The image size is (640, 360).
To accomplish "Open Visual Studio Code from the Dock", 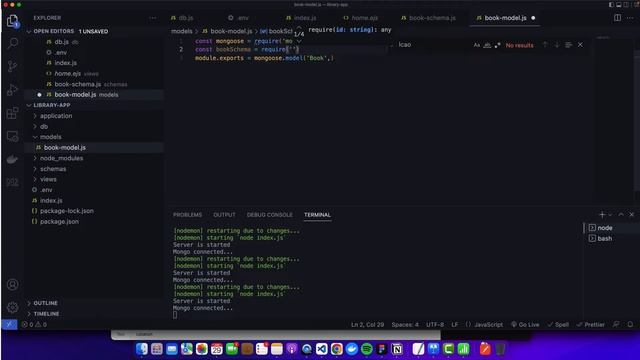I will pos(322,349).
